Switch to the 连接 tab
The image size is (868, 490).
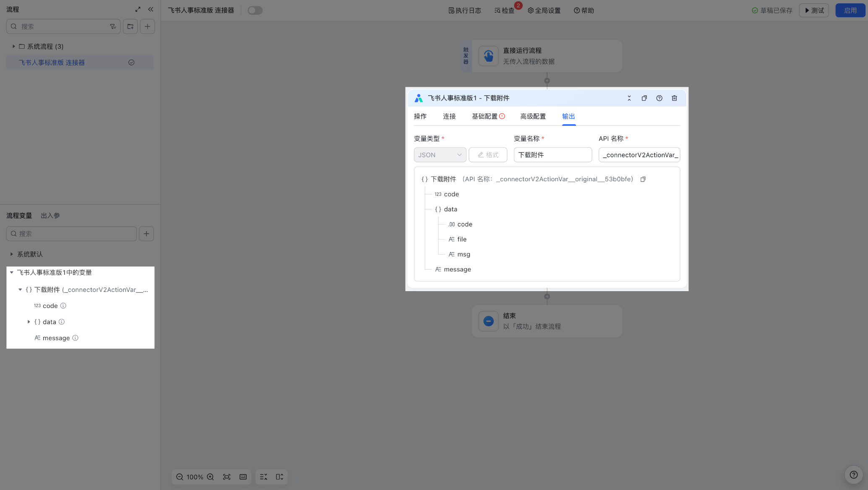pyautogui.click(x=449, y=116)
